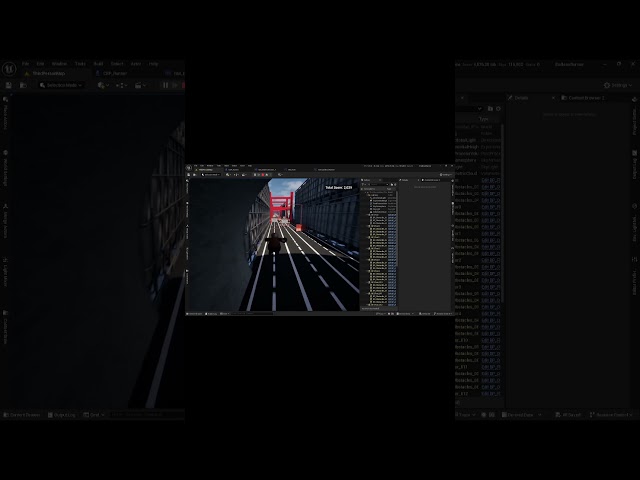This screenshot has height=480, width=640.
Task: Open the Tools menu in background editor
Action: [x=80, y=64]
